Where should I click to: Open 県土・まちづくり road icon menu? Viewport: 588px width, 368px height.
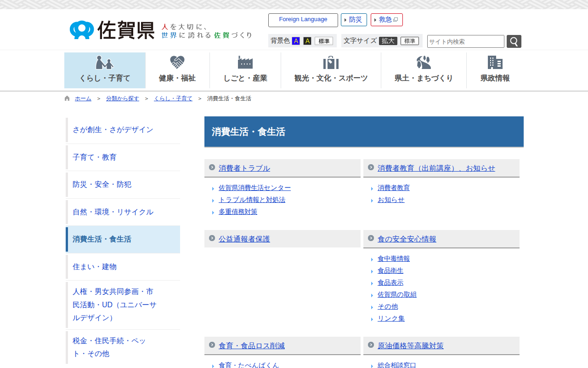point(424,70)
